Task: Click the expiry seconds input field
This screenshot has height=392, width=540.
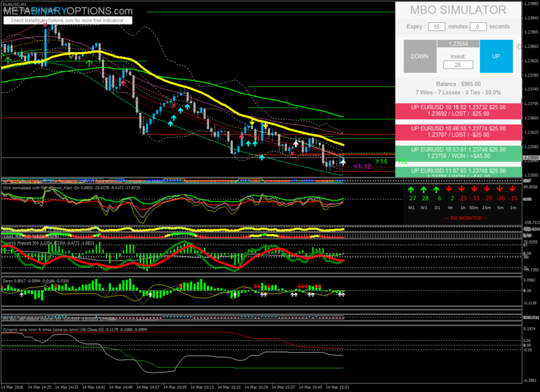Action: [x=477, y=26]
